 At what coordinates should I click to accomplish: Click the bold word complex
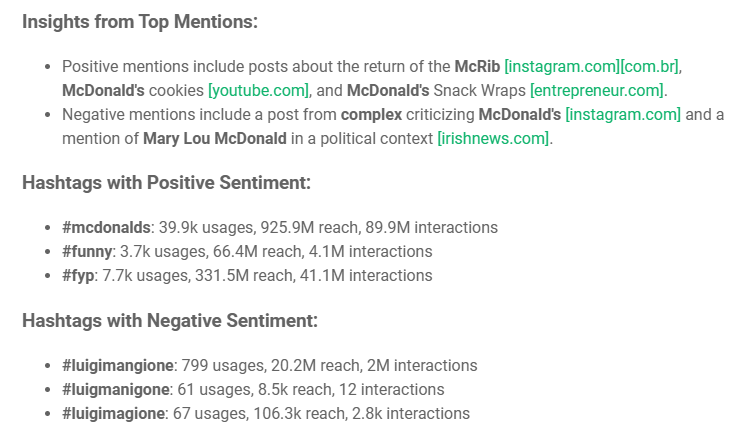(371, 115)
